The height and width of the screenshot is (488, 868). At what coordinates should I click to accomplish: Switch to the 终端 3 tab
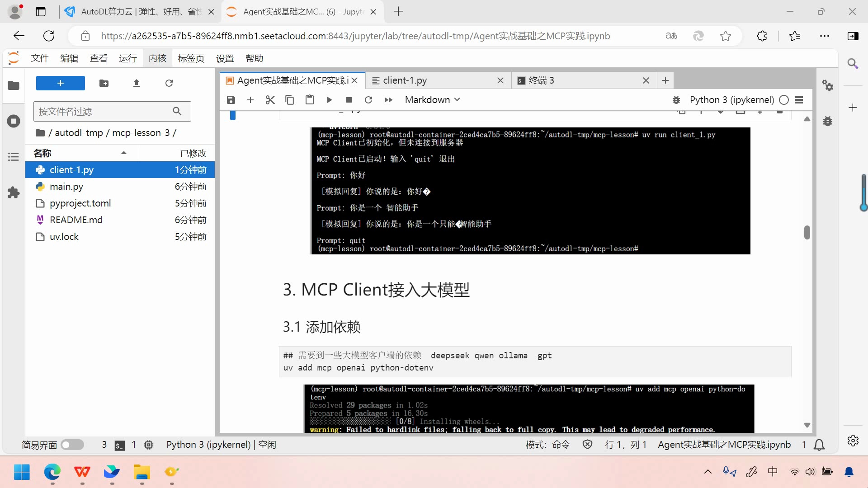click(541, 80)
